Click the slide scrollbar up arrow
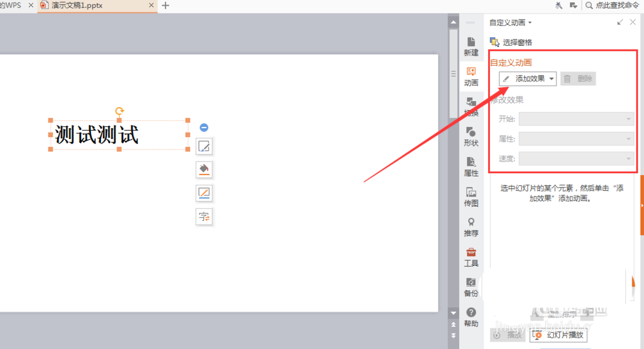 point(453,22)
